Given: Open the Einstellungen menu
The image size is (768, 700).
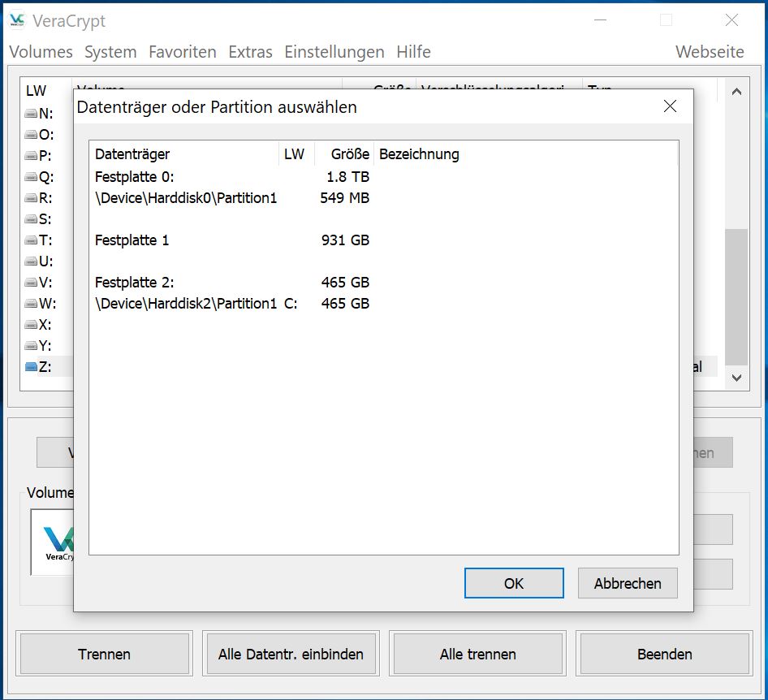Looking at the screenshot, I should [x=334, y=52].
